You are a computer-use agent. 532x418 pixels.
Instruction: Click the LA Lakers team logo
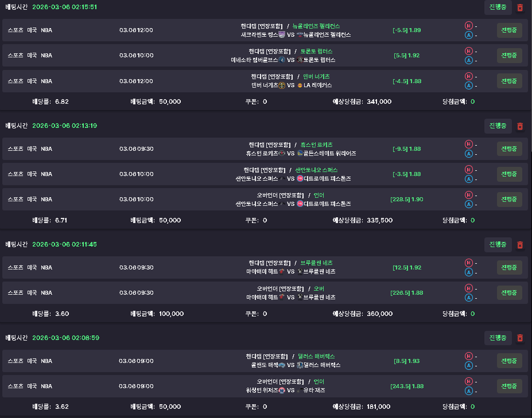tap(300, 85)
